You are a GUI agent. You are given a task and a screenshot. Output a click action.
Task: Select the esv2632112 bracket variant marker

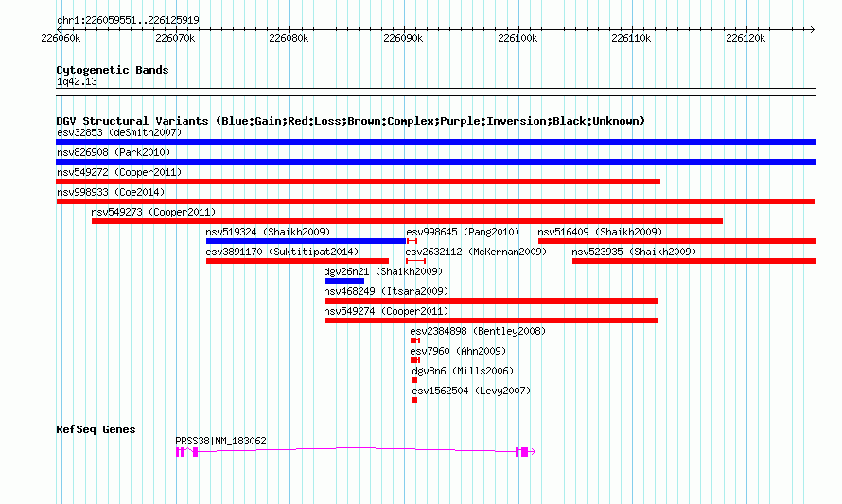(x=415, y=261)
